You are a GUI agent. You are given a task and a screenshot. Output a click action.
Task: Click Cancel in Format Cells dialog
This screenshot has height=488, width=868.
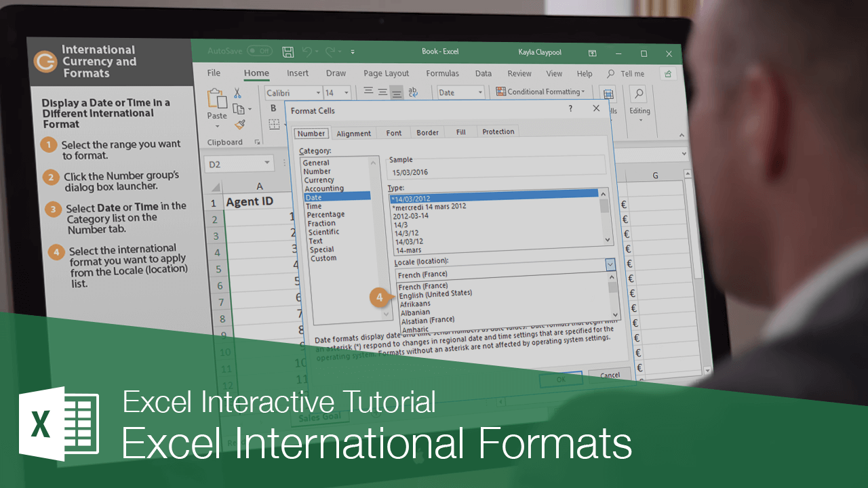point(610,375)
